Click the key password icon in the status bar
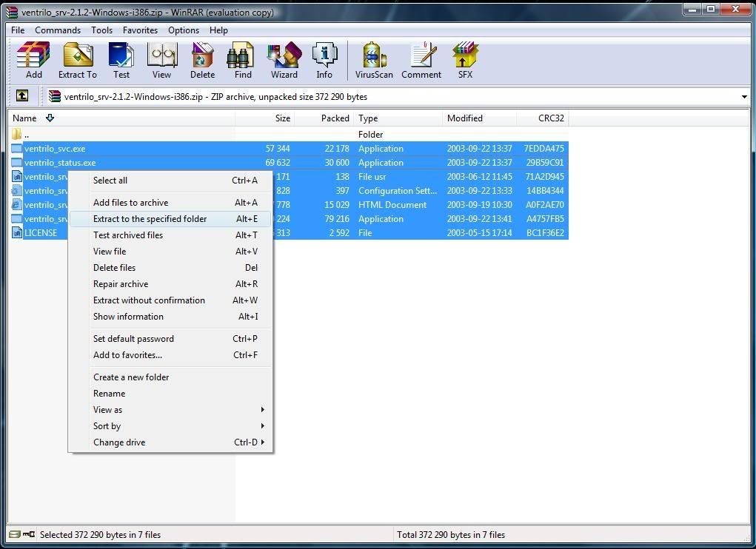756x549 pixels. click(29, 534)
